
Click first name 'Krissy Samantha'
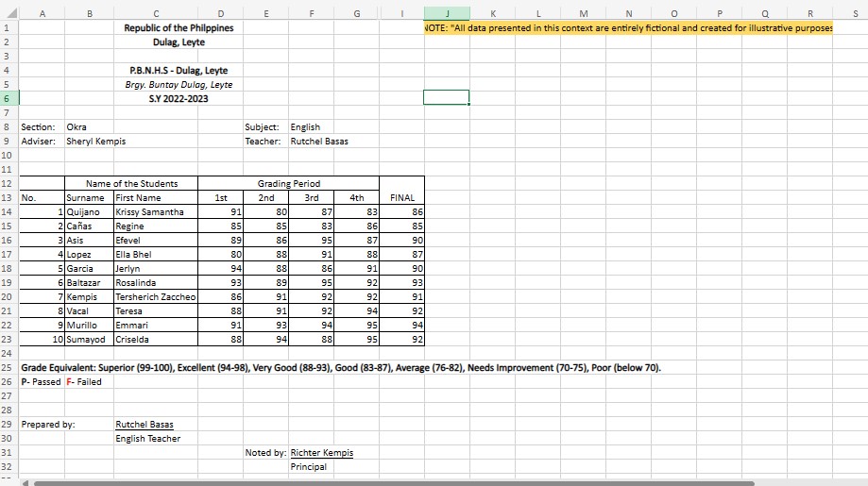tap(156, 211)
